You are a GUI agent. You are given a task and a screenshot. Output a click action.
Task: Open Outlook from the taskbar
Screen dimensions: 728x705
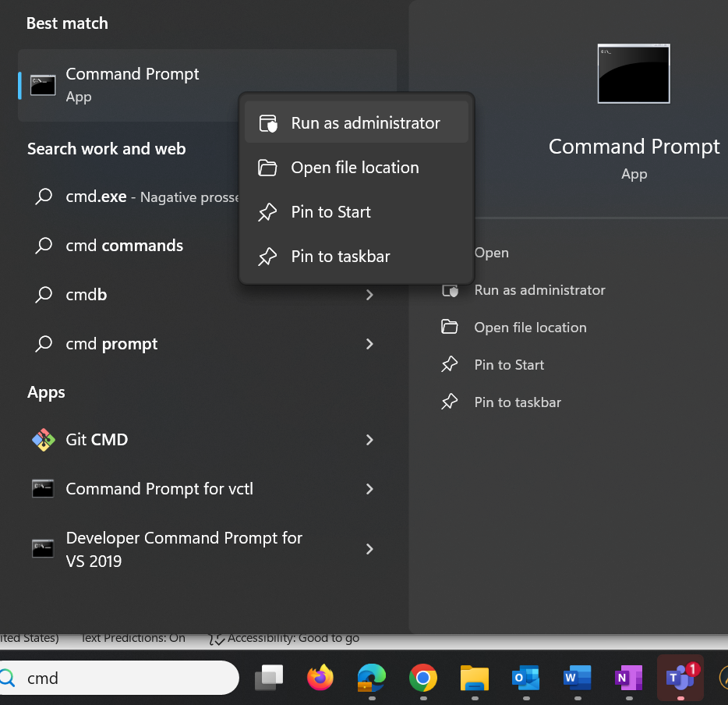click(x=526, y=678)
